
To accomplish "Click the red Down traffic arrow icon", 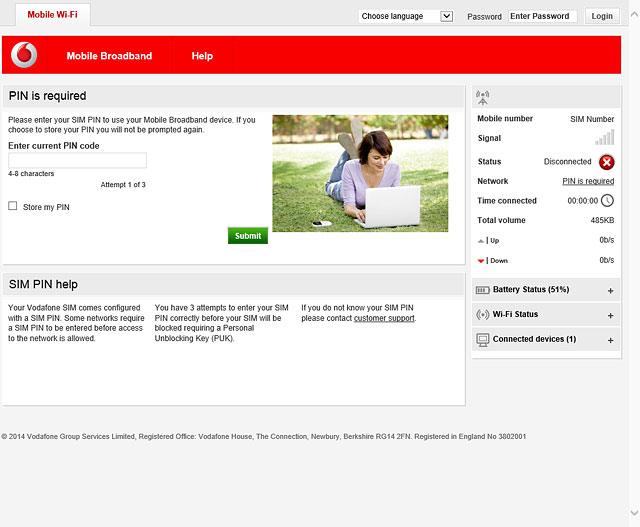I will 481,261.
